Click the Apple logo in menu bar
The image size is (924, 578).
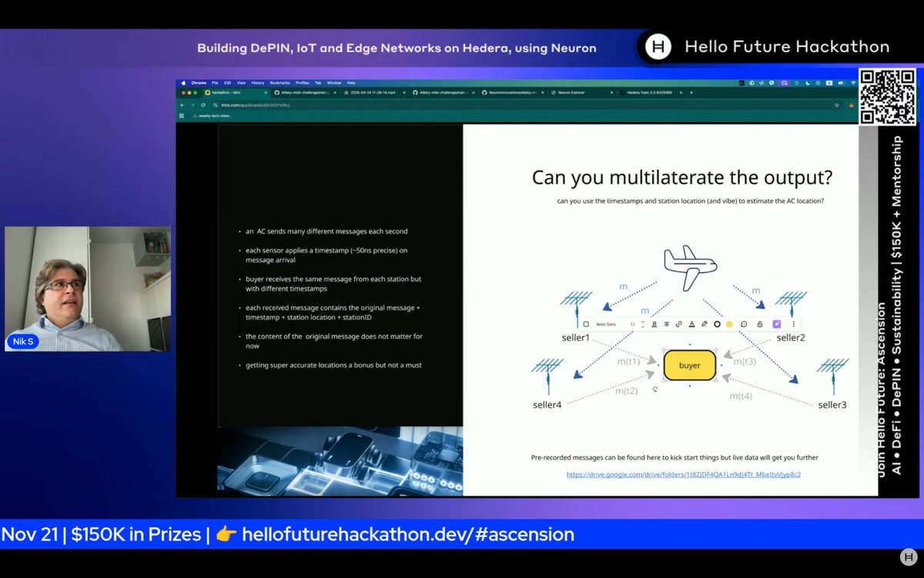coord(182,82)
